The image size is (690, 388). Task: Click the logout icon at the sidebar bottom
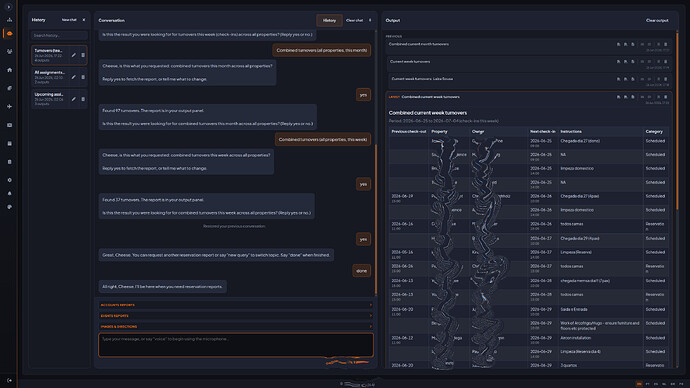(9, 381)
